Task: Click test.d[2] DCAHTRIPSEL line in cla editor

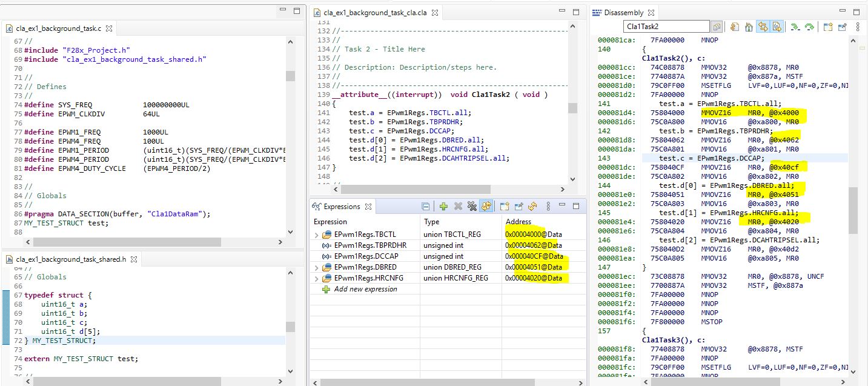Action: pyautogui.click(x=429, y=158)
